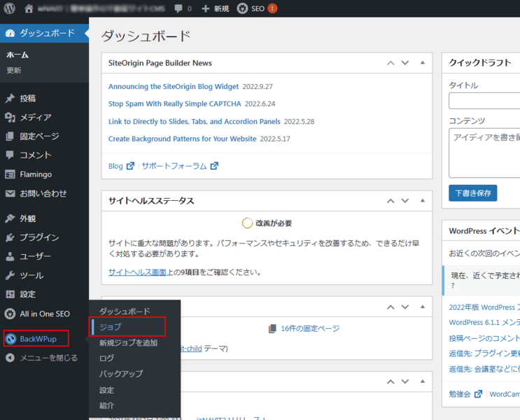Select ダッシュボード in BackWPup flyout
Viewport: 520px width, 420px height.
point(125,311)
